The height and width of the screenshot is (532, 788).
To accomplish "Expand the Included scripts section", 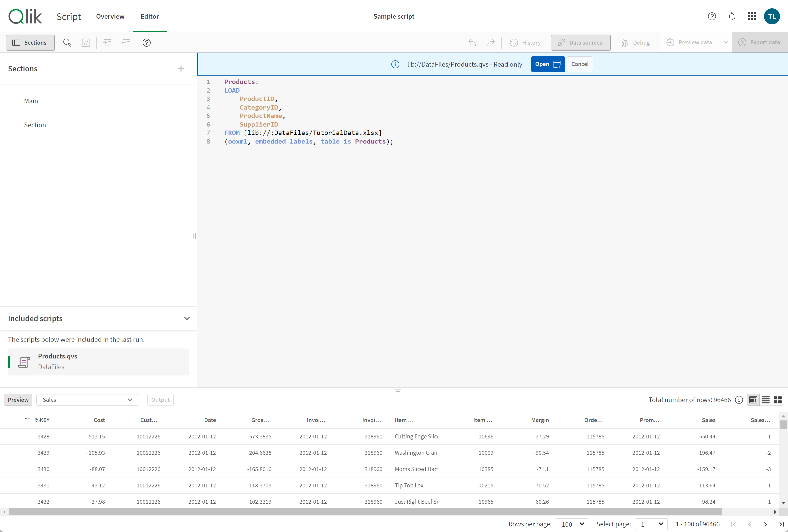I will click(186, 318).
